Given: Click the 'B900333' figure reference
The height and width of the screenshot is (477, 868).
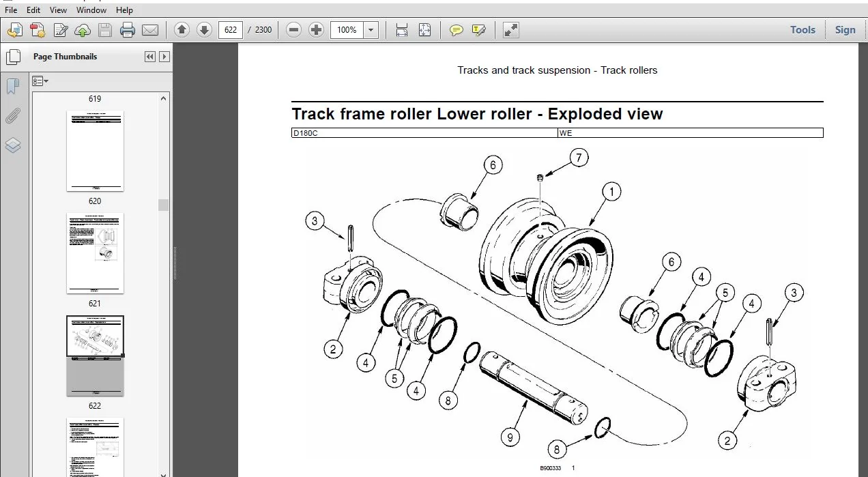Looking at the screenshot, I should coord(551,468).
